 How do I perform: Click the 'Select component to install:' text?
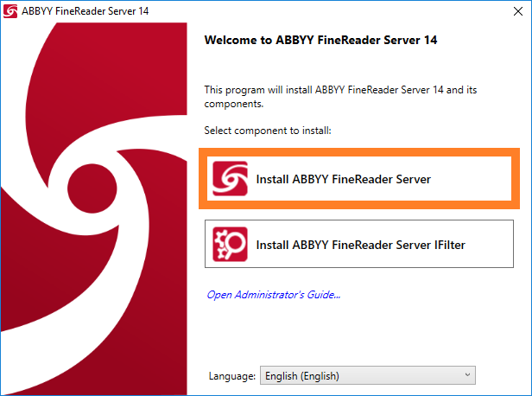(268, 131)
